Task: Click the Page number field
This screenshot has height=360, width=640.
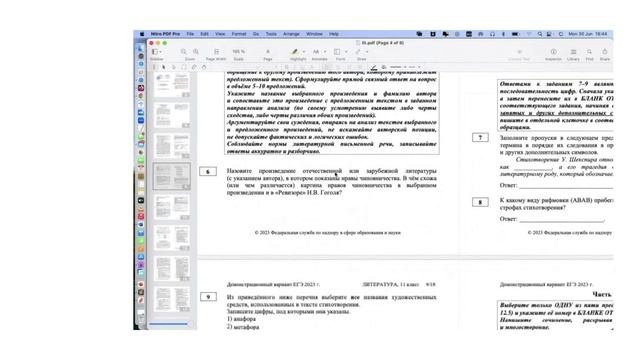Action: coord(268,52)
